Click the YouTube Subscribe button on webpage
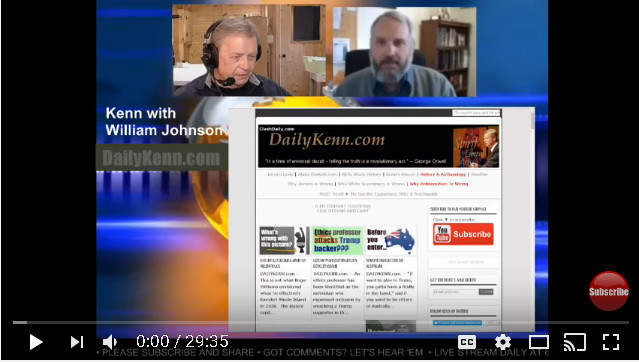The width and height of the screenshot is (639, 362). [x=463, y=234]
